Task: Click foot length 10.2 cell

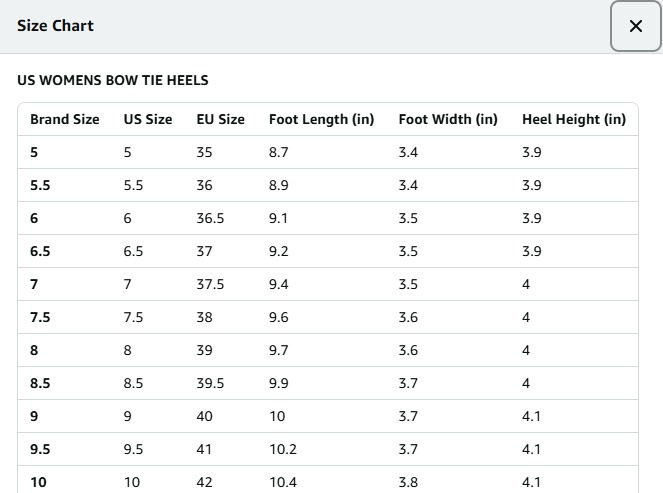Action: point(283,449)
